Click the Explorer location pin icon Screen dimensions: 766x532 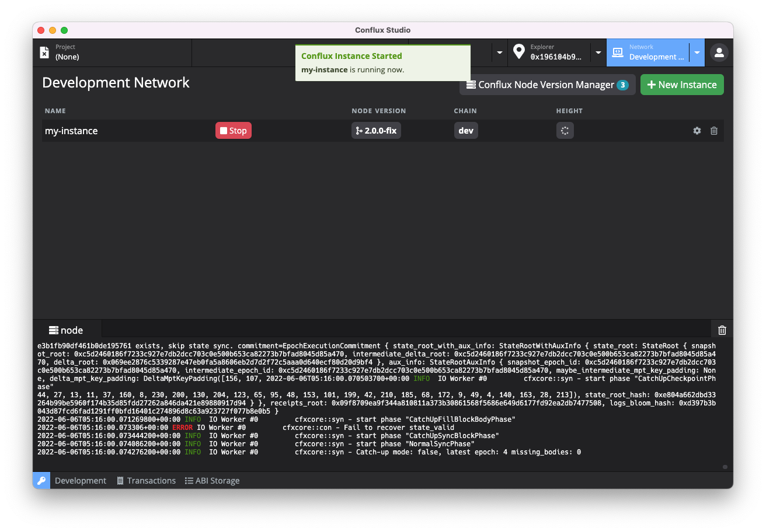pyautogui.click(x=518, y=52)
